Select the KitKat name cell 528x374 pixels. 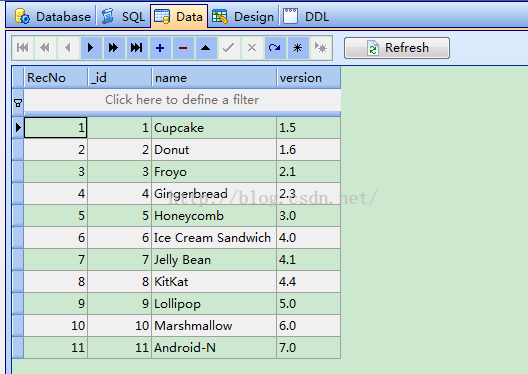point(214,281)
